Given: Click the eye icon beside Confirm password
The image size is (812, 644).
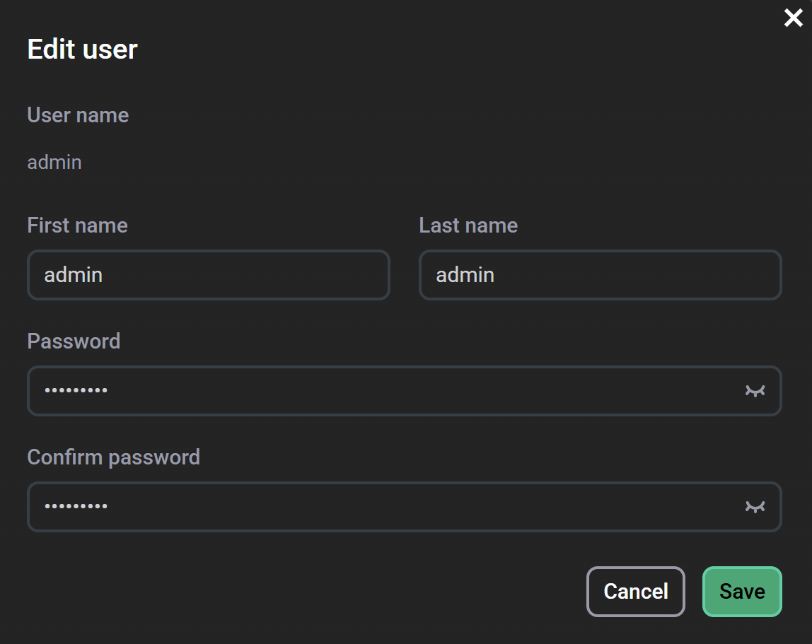Looking at the screenshot, I should tap(755, 506).
